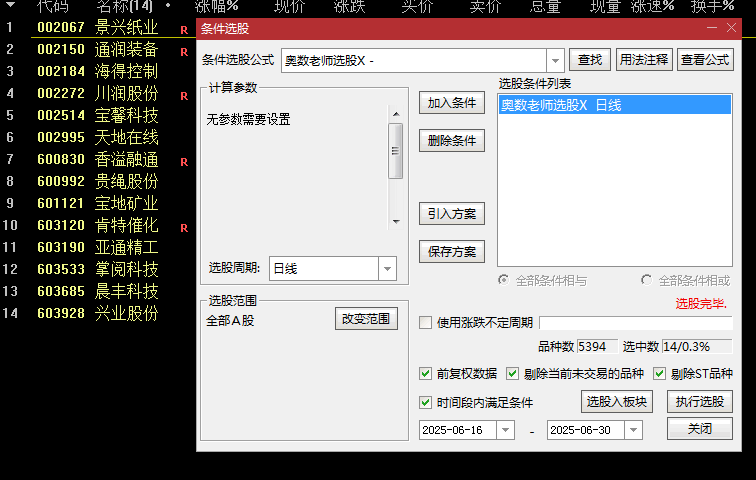Select 奥数老师选股X 日线 in condition list
756x480 pixels.
(615, 105)
